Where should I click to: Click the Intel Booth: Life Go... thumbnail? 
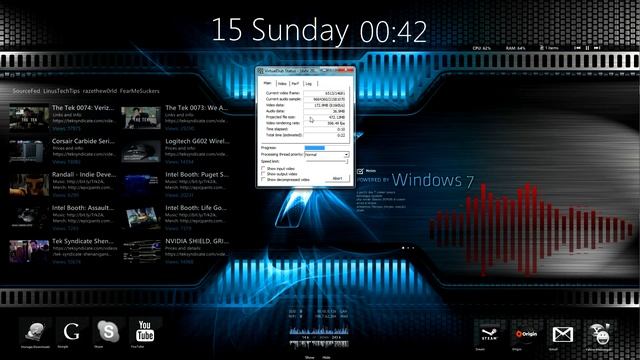pos(141,218)
